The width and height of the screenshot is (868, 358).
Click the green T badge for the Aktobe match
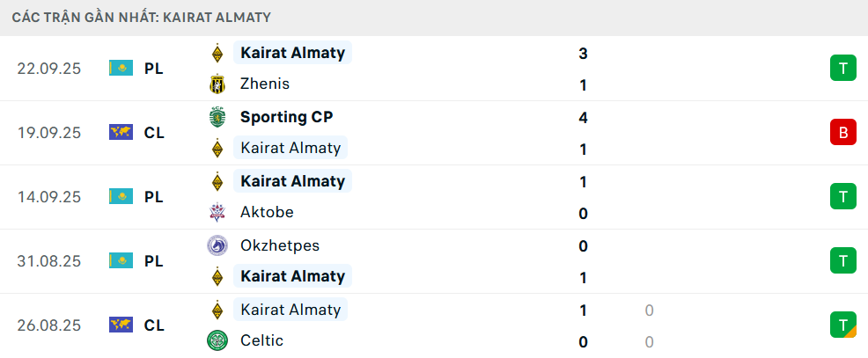[842, 196]
